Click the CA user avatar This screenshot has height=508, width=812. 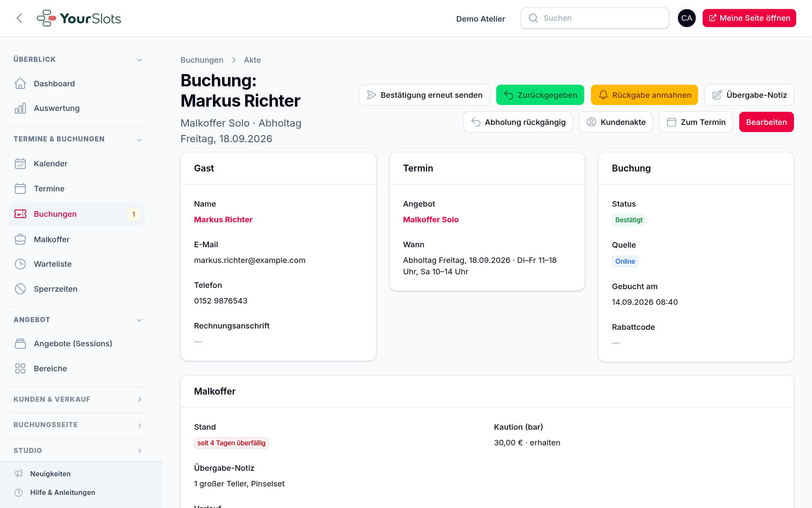point(687,18)
